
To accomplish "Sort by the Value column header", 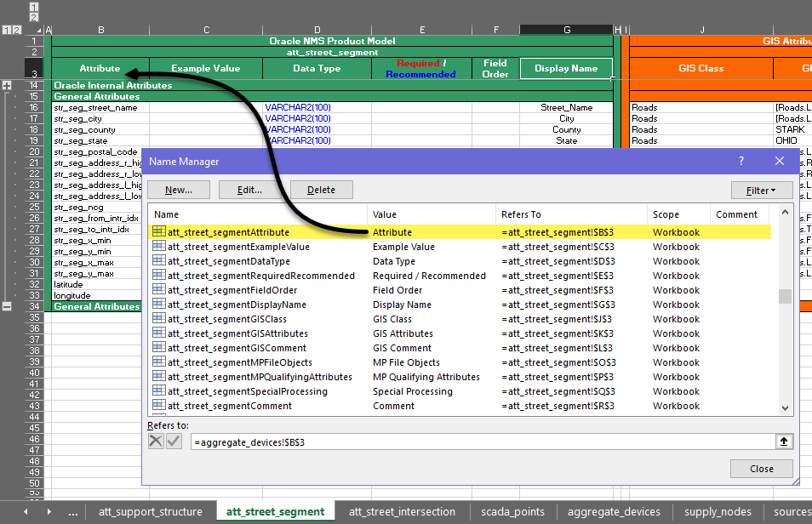I will (x=432, y=214).
